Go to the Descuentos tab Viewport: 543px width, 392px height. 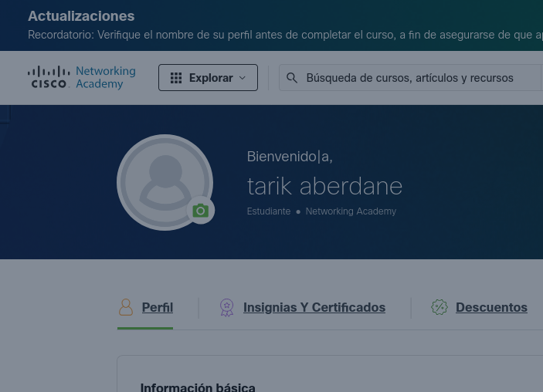(491, 307)
